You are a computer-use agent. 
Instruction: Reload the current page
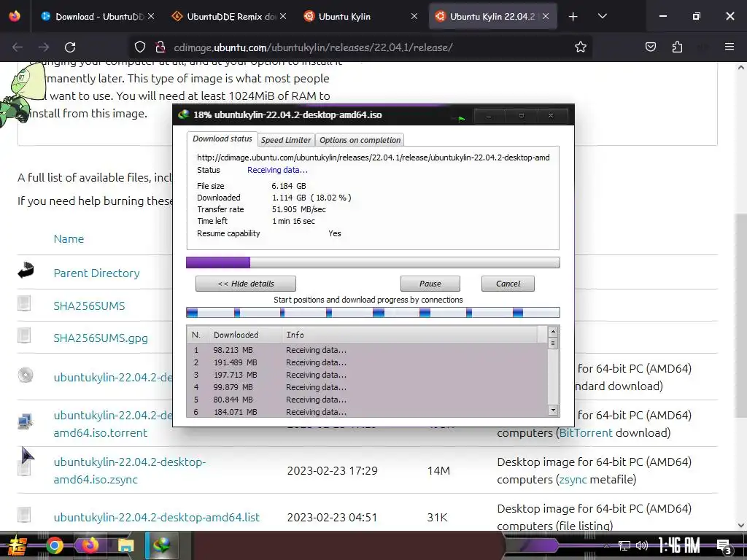click(x=70, y=47)
